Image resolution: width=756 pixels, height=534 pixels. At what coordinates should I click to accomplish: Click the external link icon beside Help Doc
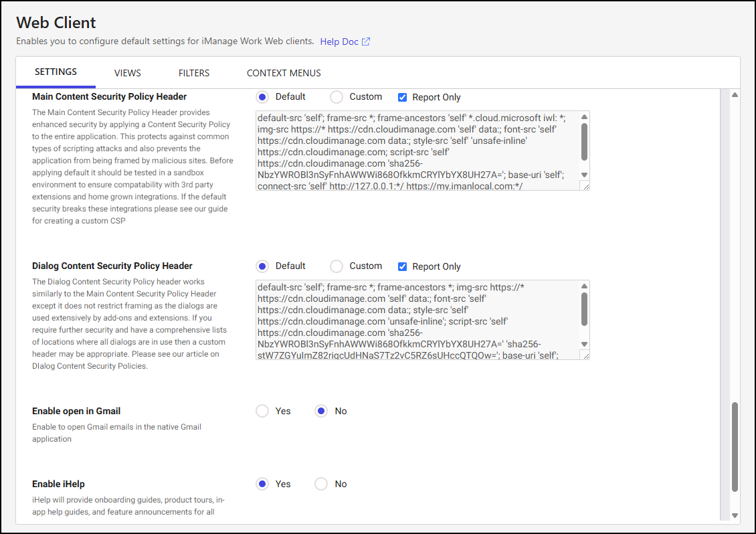[366, 41]
